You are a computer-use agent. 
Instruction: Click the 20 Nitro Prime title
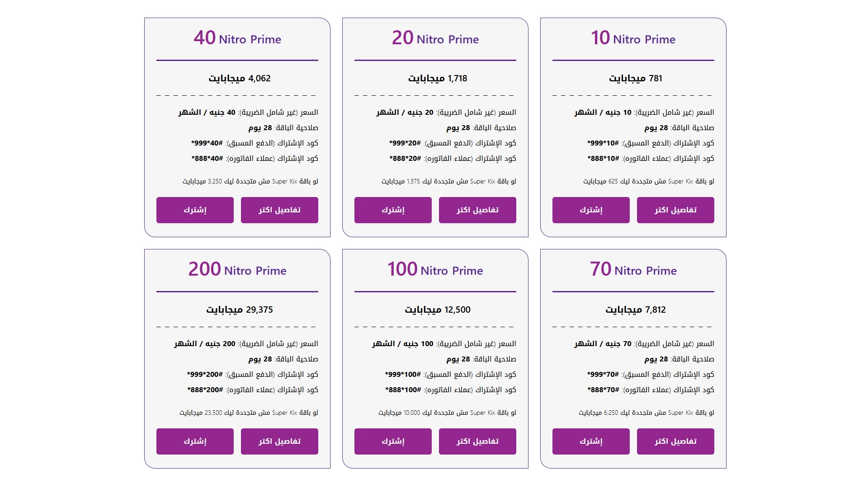coord(435,38)
